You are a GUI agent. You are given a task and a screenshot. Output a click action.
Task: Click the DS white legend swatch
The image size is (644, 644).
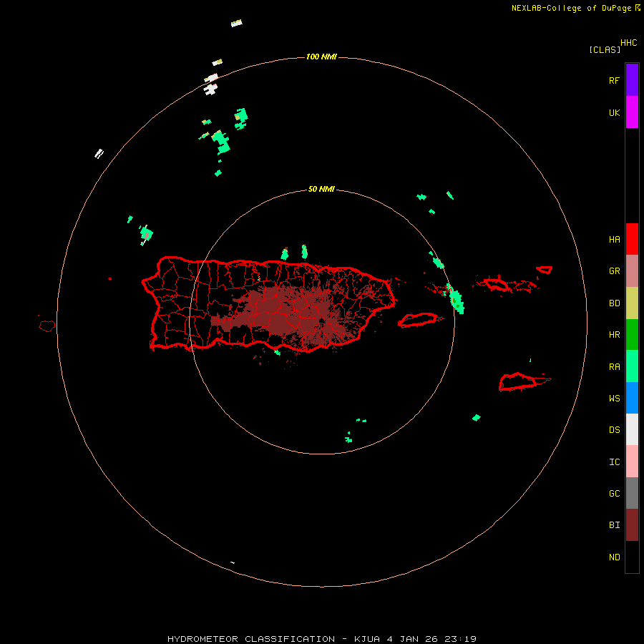point(632,429)
